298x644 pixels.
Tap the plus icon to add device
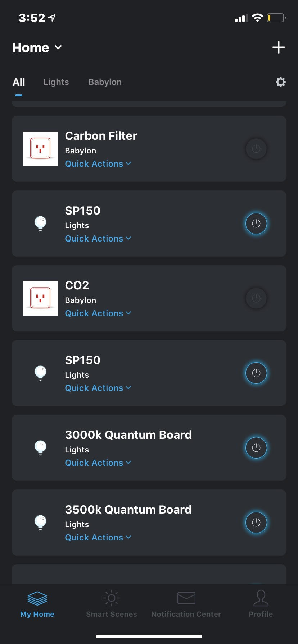pos(279,47)
